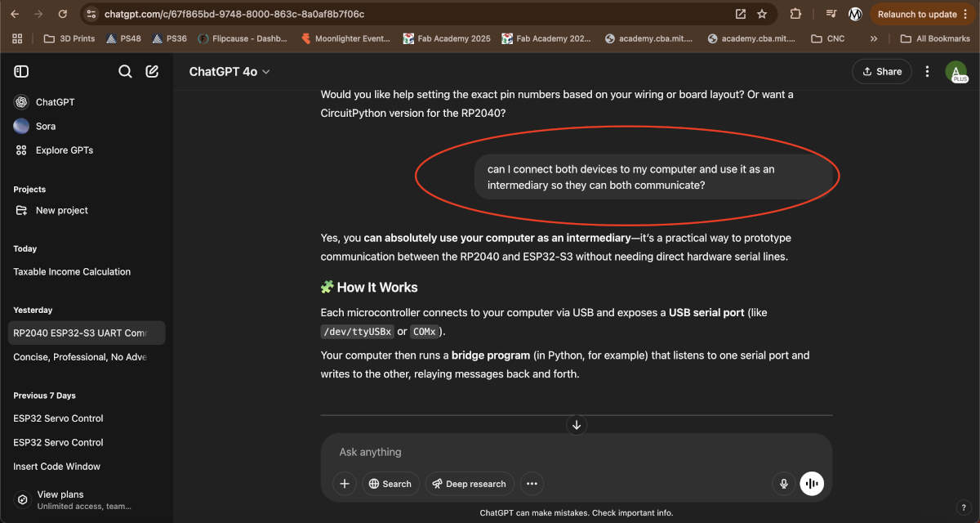Open the page in app icon in the address bar
980x523 pixels.
coord(741,14)
